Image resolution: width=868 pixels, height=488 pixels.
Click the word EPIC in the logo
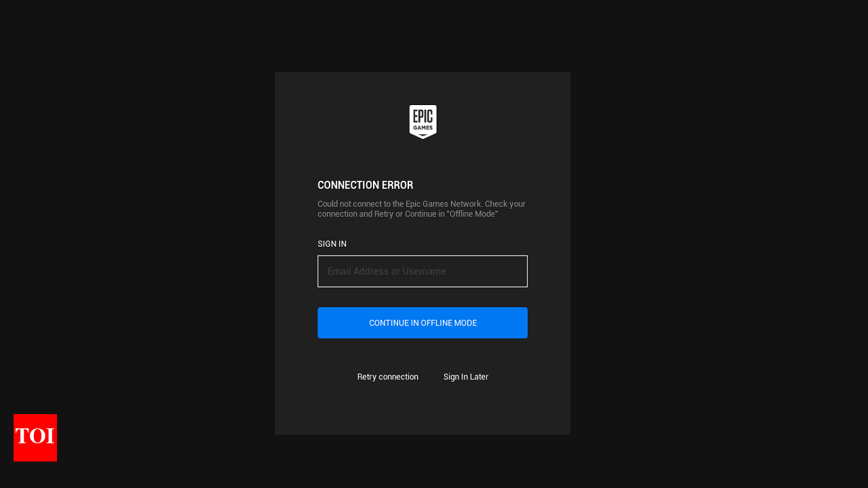click(x=422, y=117)
